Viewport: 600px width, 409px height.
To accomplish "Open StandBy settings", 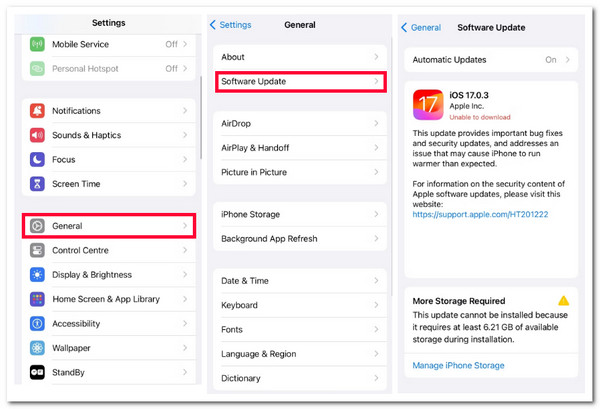I will 109,372.
